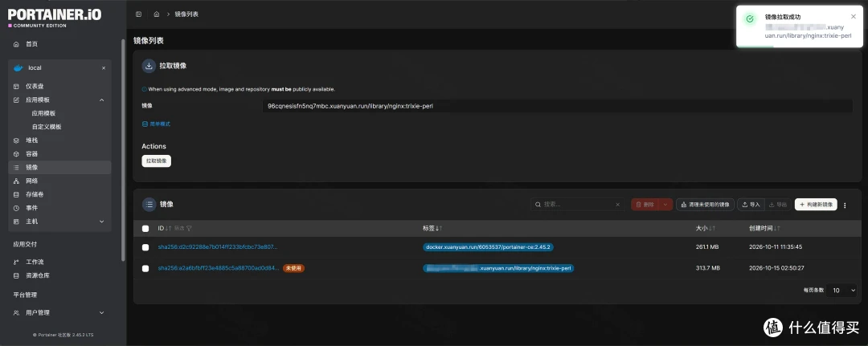Click the home icon in breadcrumb
This screenshot has width=868, height=346.
click(x=157, y=14)
